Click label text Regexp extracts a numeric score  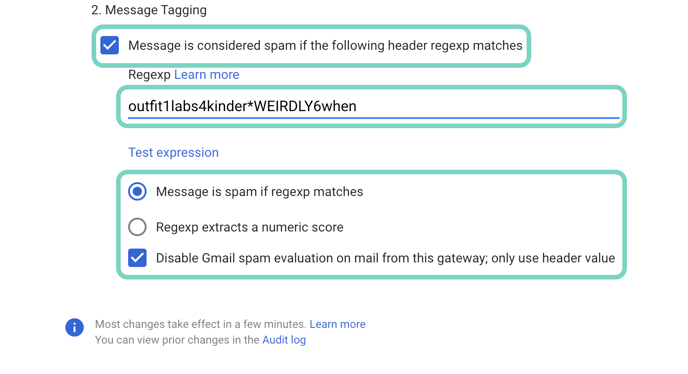[250, 227]
